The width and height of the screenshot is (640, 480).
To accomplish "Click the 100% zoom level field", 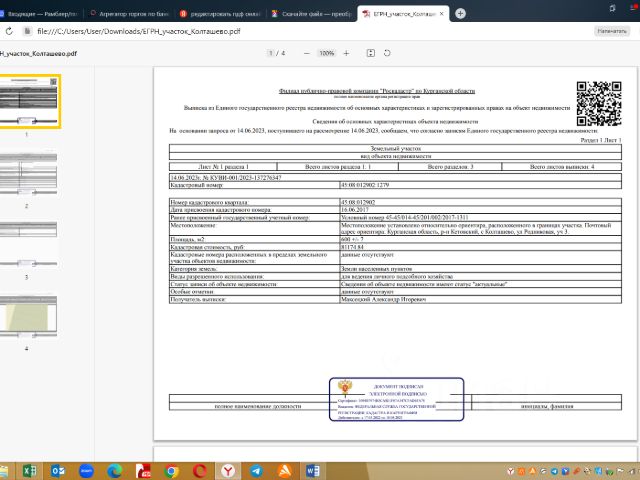I will coord(327,53).
